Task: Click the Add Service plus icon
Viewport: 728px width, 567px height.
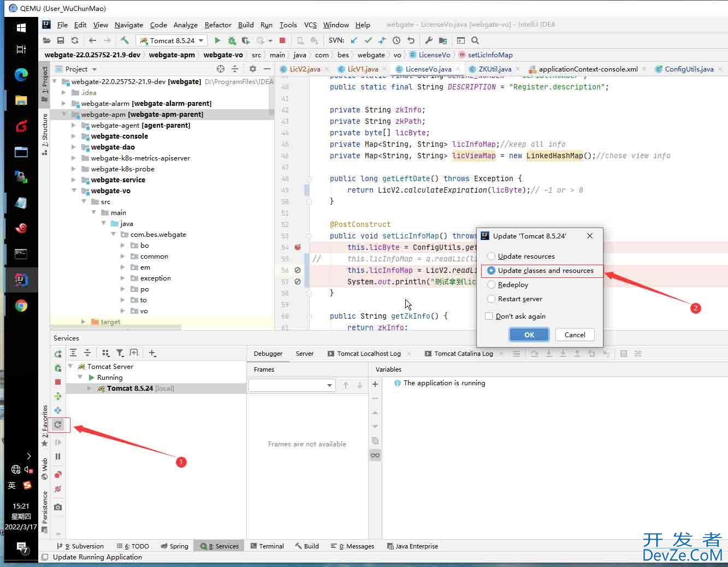Action: point(152,353)
